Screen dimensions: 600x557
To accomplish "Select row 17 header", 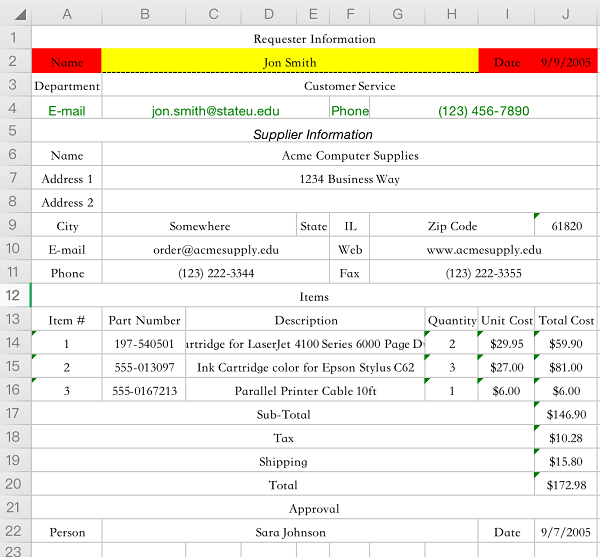I will [15, 413].
